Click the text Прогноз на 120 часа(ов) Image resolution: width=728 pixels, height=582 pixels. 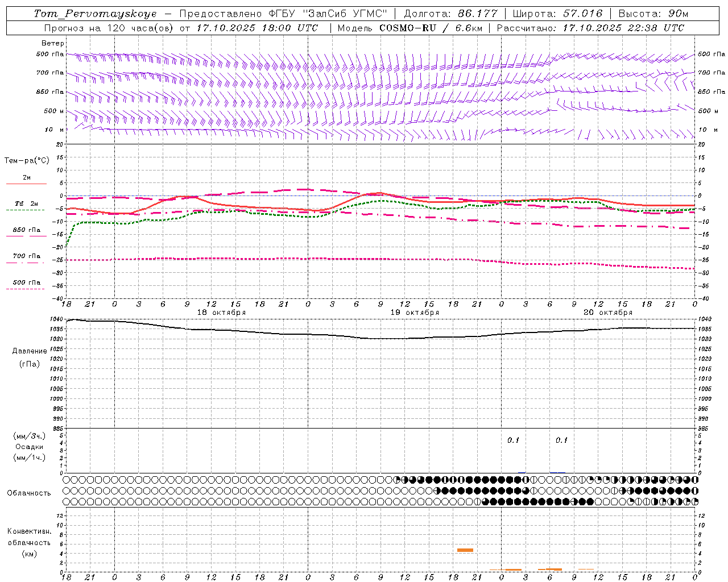[109, 28]
